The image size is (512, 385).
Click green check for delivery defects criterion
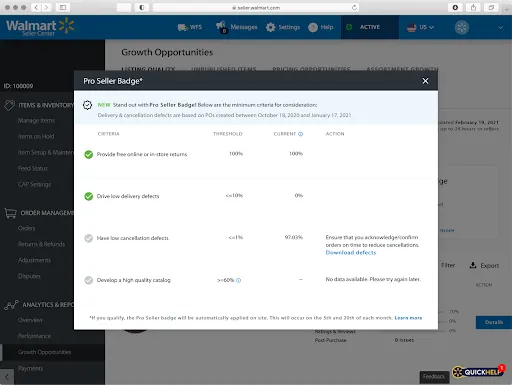click(89, 196)
